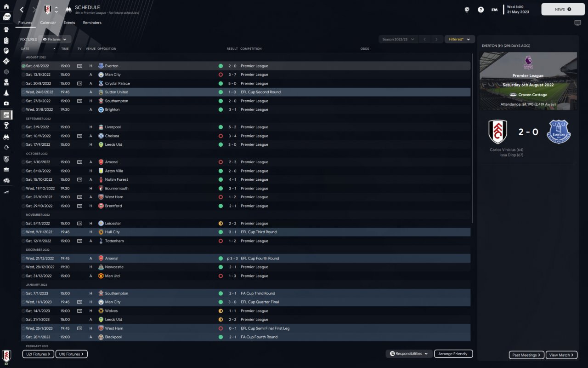Toggle the reminder circle for Liverpool 3/9/2022
588x368 pixels.
(x=23, y=127)
